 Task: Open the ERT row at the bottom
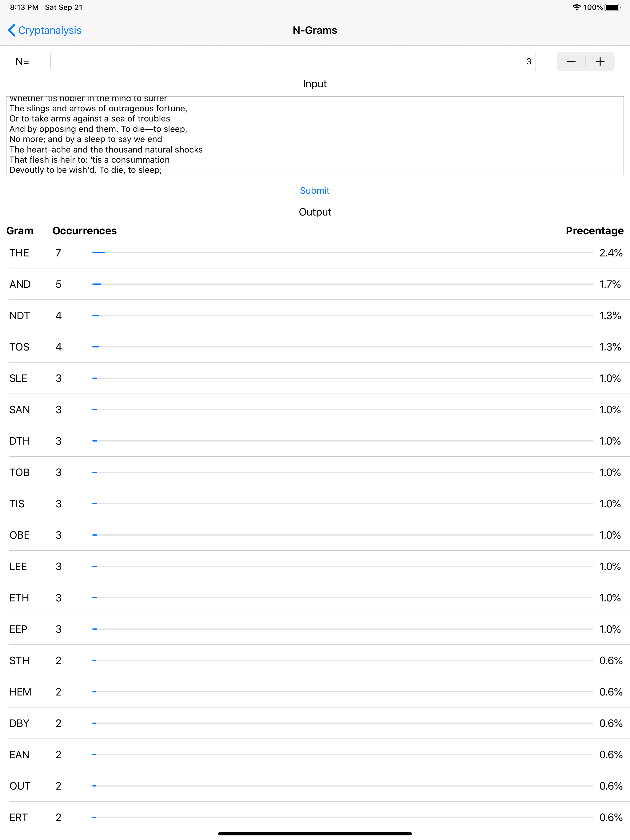coord(315,817)
